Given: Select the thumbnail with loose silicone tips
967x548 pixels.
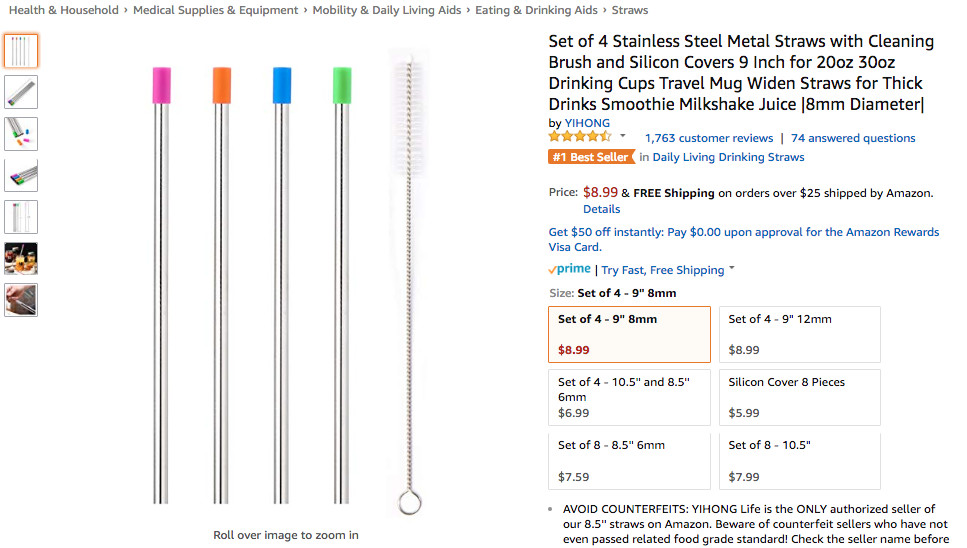Looking at the screenshot, I should coord(21,133).
